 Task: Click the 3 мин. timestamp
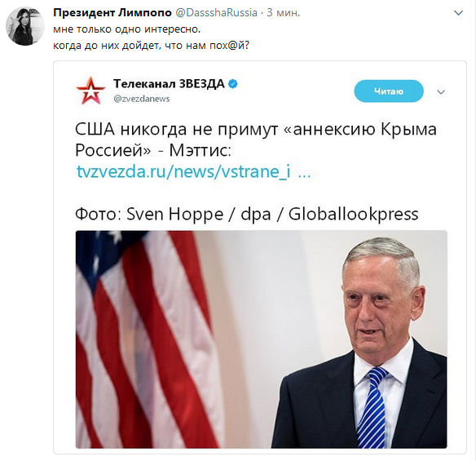[x=283, y=13]
